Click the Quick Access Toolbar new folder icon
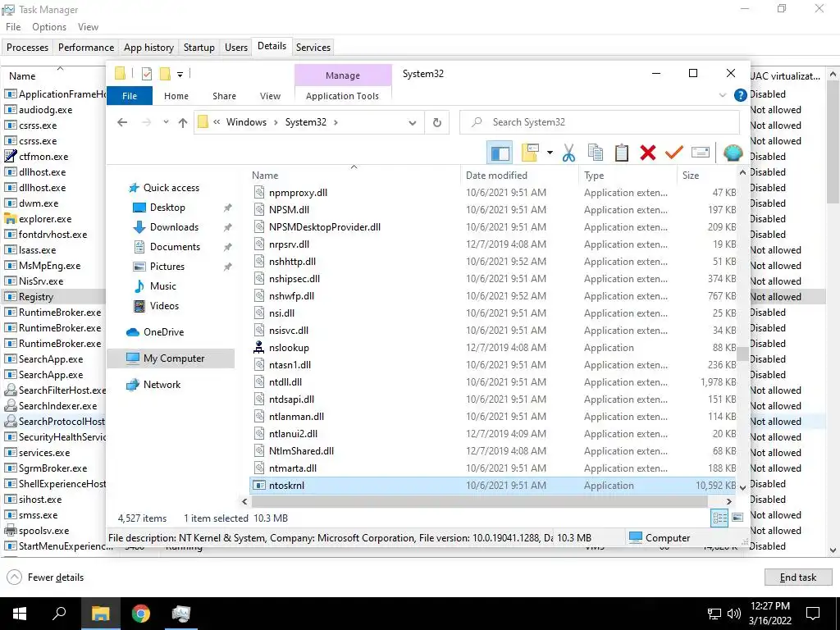 coord(165,74)
